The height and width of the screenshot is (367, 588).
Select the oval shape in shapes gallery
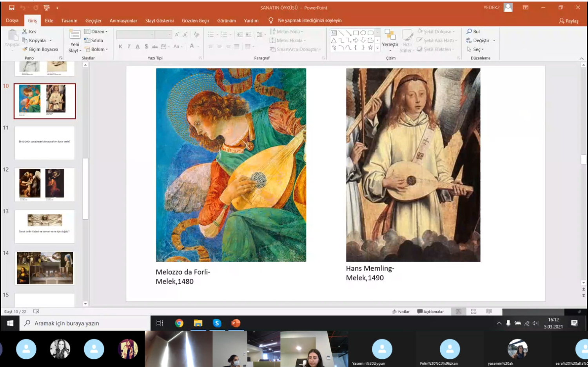[x=363, y=33]
